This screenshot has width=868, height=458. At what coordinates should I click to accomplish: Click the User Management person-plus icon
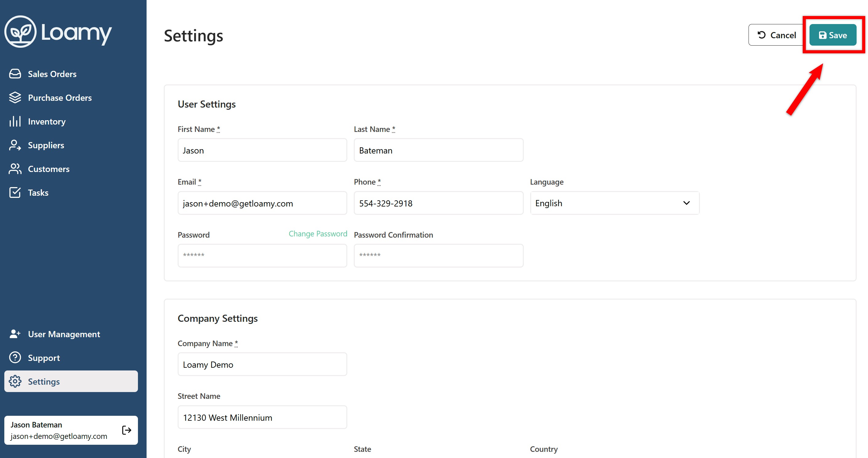tap(15, 334)
